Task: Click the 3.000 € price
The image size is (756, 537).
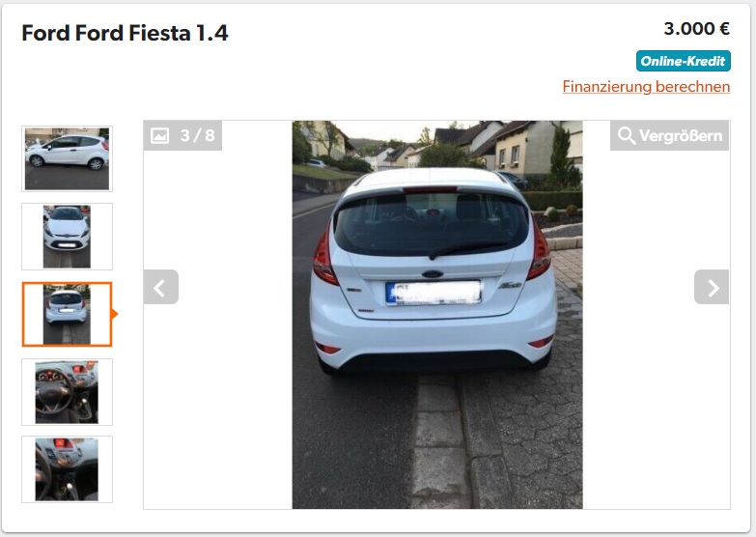Action: pyautogui.click(x=697, y=29)
